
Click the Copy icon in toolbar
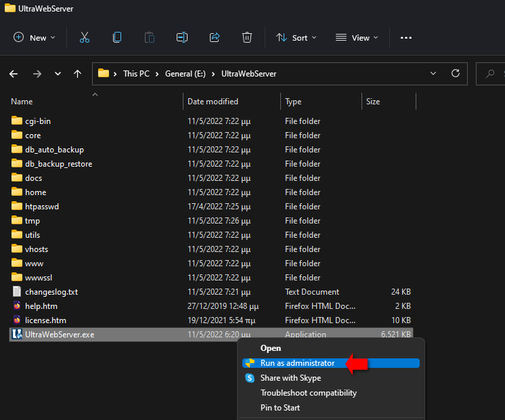[x=117, y=37]
